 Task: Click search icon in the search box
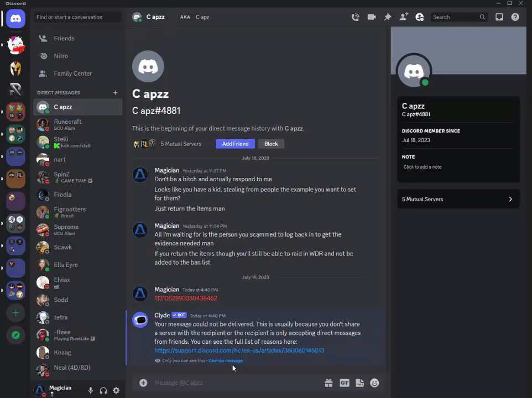(x=482, y=17)
